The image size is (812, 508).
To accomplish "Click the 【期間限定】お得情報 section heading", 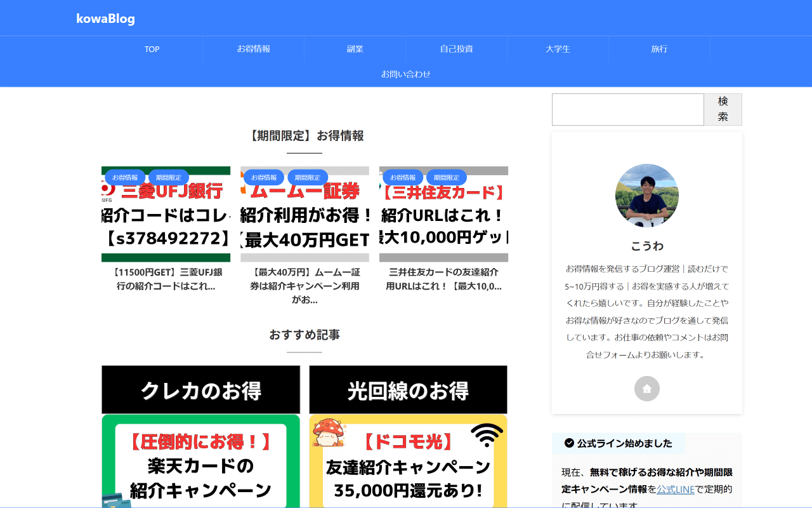I will point(304,136).
